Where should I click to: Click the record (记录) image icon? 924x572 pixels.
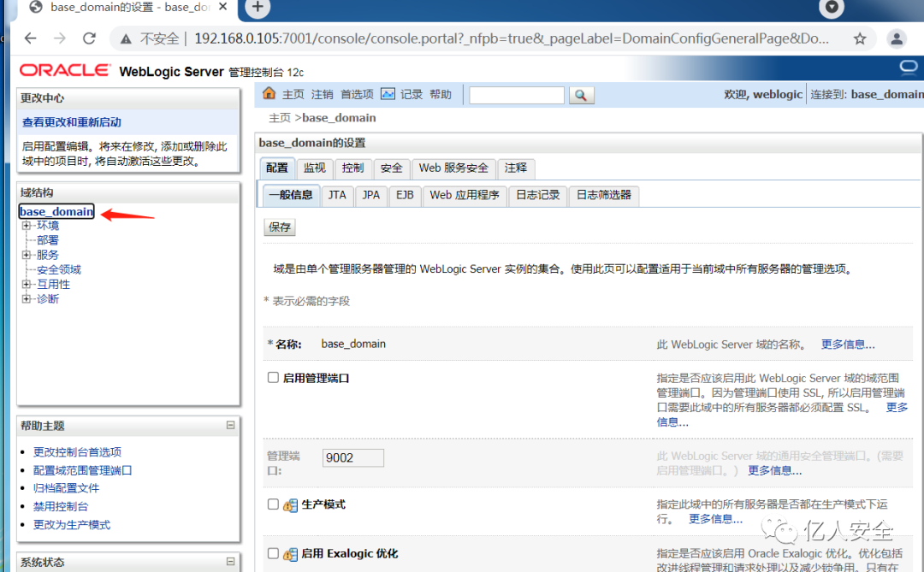[388, 94]
